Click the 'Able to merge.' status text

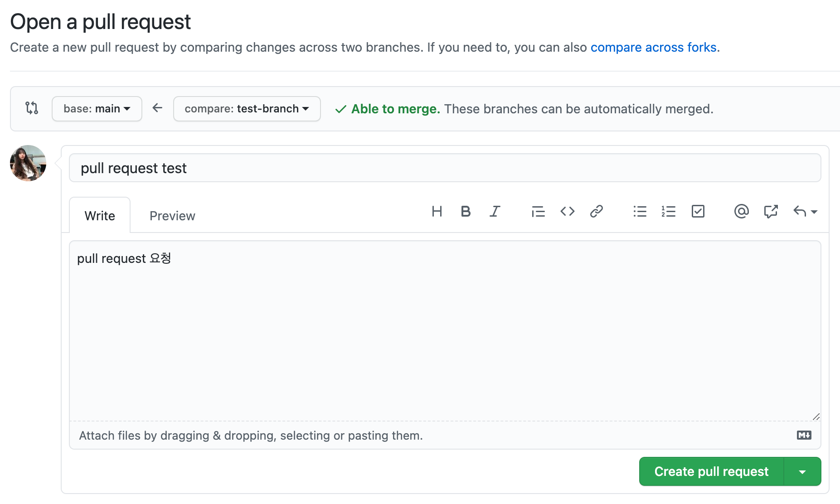coord(395,109)
